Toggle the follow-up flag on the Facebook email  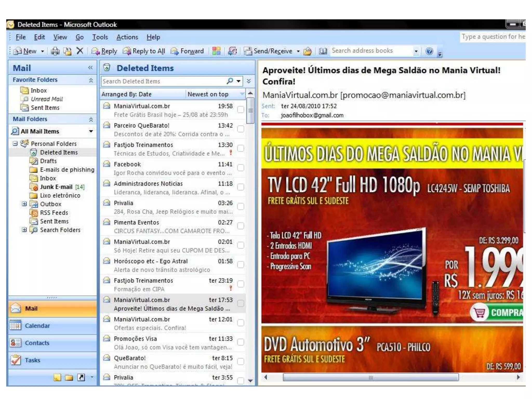(241, 168)
